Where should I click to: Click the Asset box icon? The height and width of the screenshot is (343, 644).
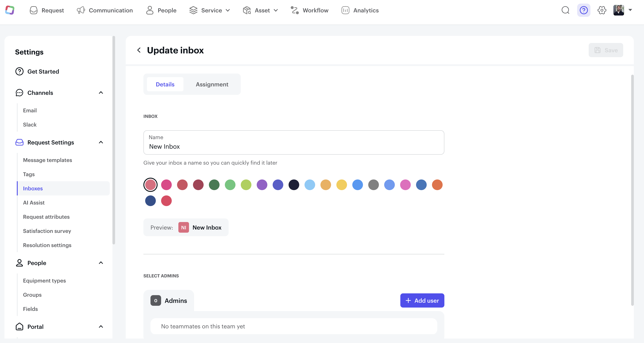tap(247, 10)
